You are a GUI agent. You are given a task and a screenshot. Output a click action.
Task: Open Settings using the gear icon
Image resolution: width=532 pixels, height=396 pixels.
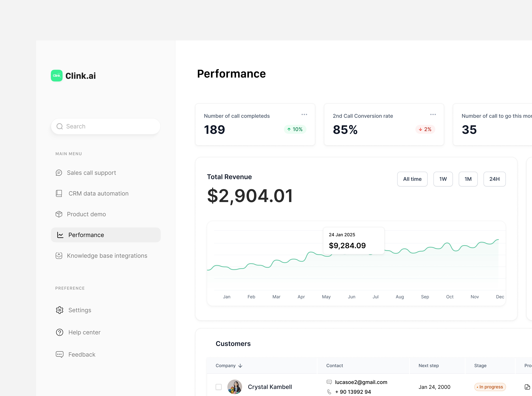tap(59, 310)
